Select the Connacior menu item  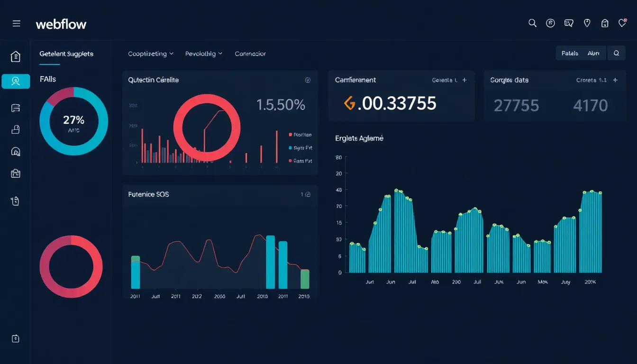(x=250, y=54)
